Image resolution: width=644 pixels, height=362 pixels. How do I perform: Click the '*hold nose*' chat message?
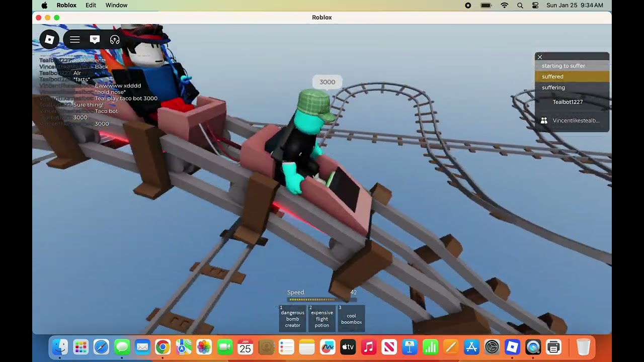110,92
